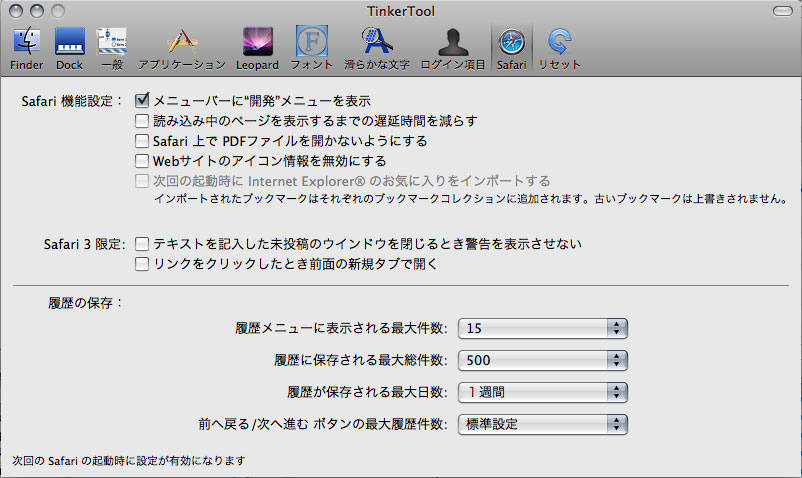Open the Dock settings pane icon
Screen dimensions: 802x478
click(70, 41)
